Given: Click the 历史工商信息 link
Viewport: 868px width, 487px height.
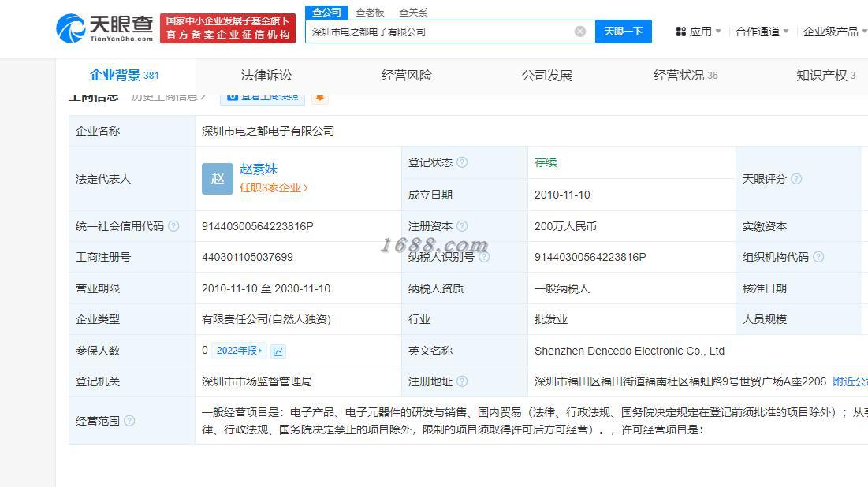Looking at the screenshot, I should coord(168,98).
